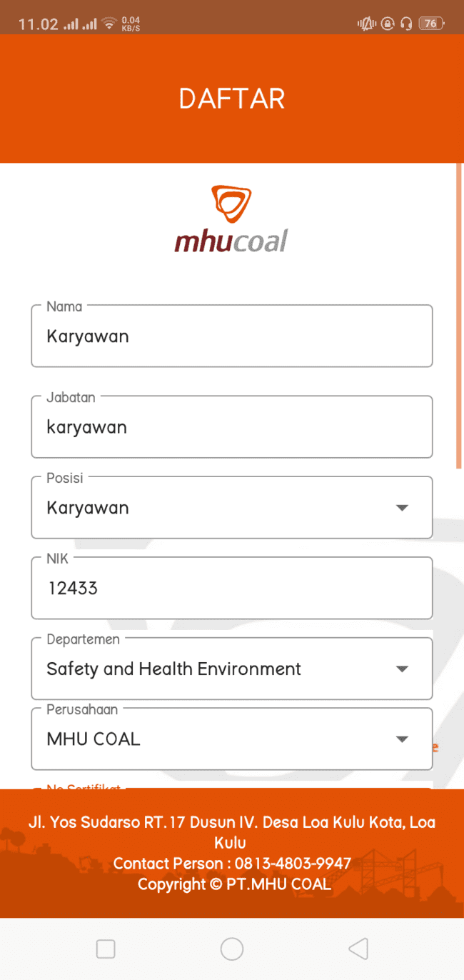Viewport: 464px width, 980px height.
Task: Open the Departemen dropdown list
Action: click(402, 669)
